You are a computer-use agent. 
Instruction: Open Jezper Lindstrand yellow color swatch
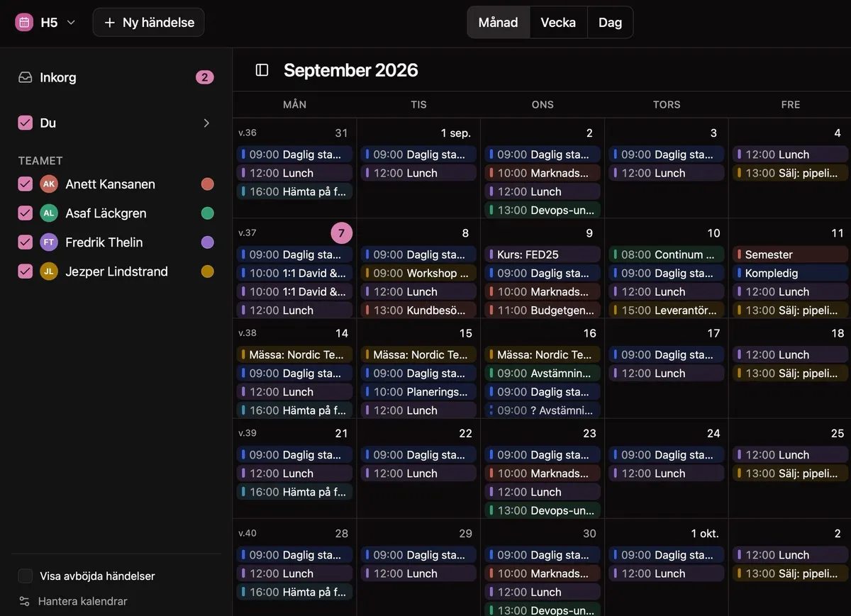[207, 271]
